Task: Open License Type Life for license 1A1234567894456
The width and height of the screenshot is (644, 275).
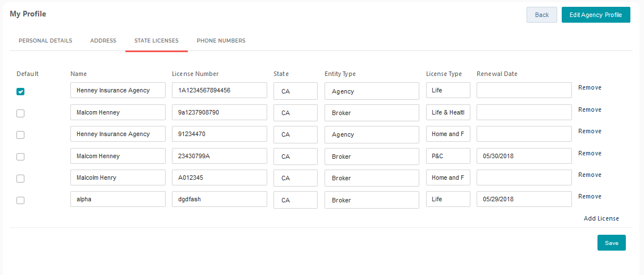Action: pos(448,90)
